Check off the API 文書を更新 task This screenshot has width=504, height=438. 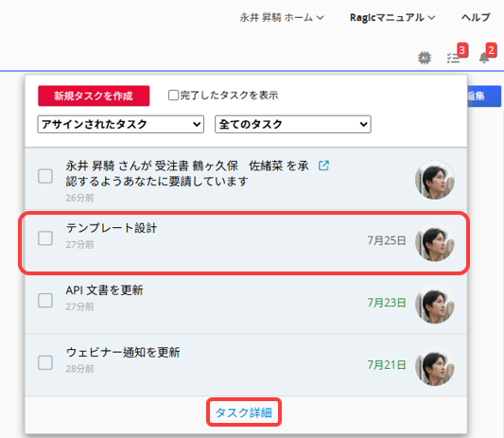pyautogui.click(x=45, y=301)
